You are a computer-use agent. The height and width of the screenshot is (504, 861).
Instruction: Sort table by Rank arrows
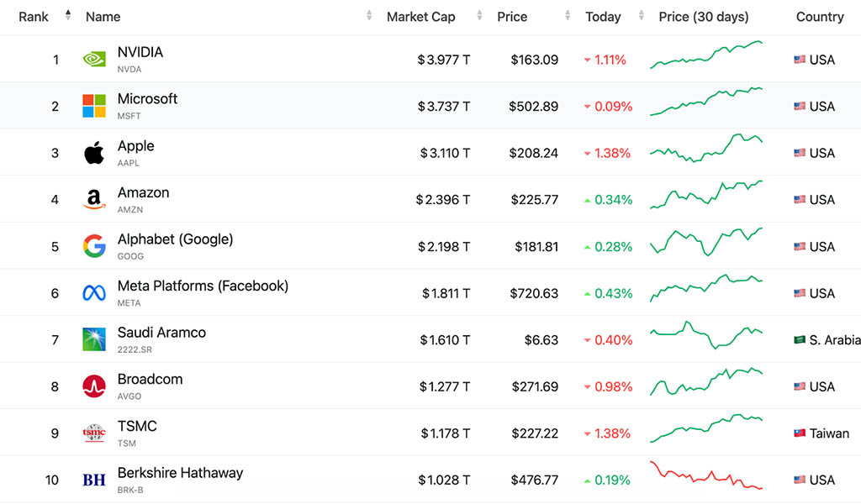click(x=68, y=15)
